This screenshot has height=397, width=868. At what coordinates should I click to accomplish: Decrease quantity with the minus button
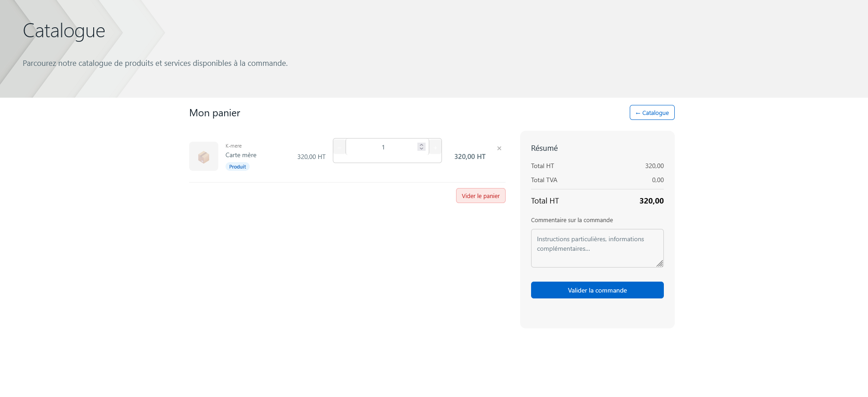coord(340,147)
